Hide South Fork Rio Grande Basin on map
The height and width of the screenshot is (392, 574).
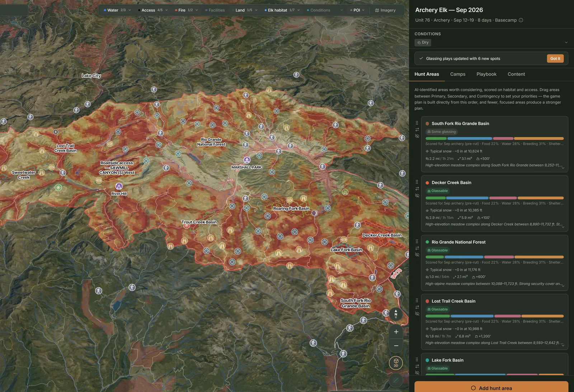point(417,136)
